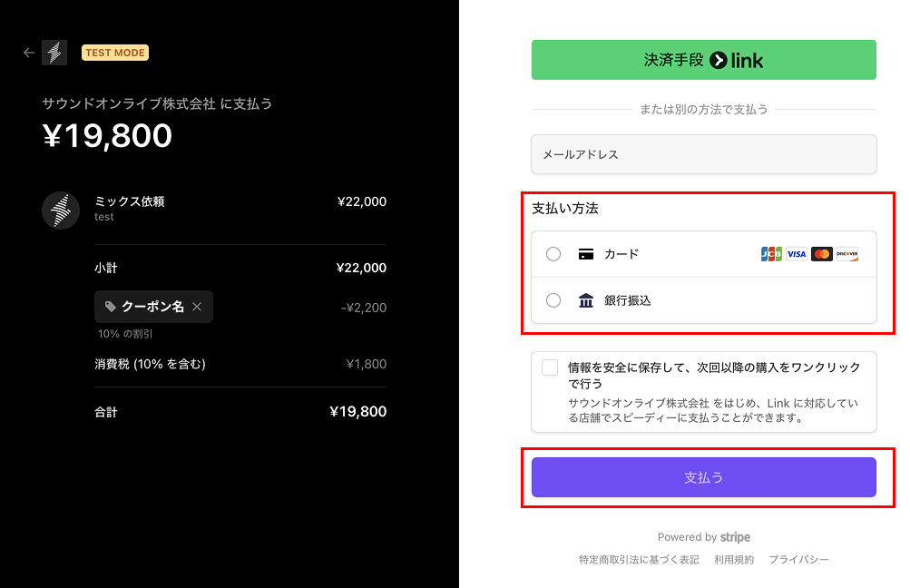Select the カード radio button

pyautogui.click(x=553, y=254)
